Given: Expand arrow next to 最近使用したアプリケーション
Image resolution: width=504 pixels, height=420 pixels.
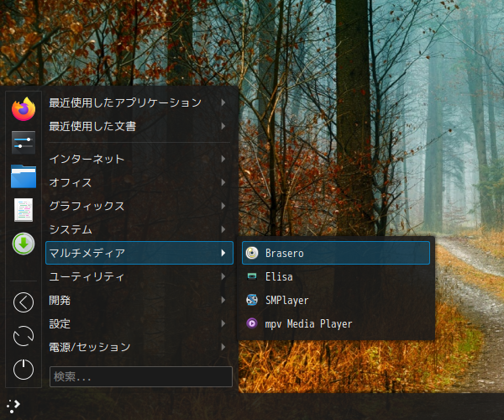Looking at the screenshot, I should click(x=223, y=102).
